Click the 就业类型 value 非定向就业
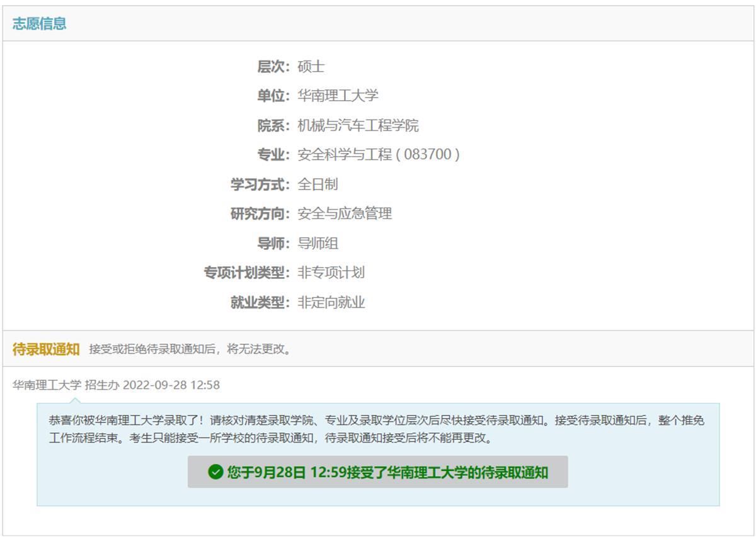The image size is (756, 537). click(x=331, y=303)
